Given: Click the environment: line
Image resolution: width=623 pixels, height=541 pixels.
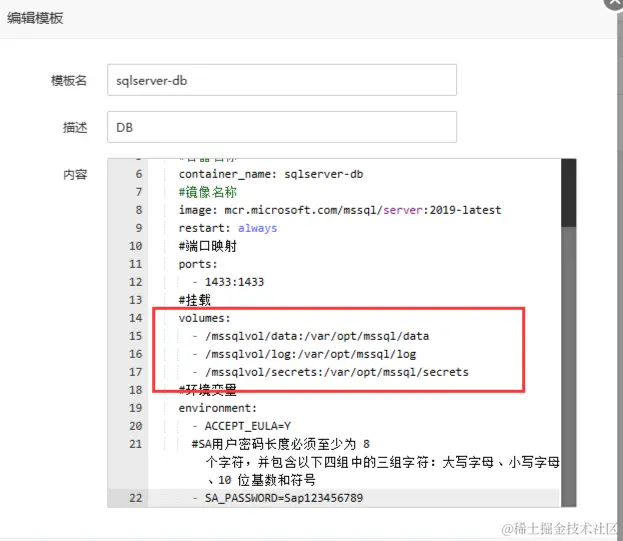Looking at the screenshot, I should point(218,408).
